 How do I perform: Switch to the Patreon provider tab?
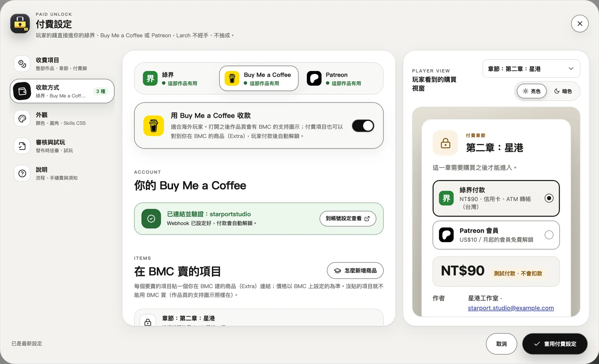(x=341, y=79)
